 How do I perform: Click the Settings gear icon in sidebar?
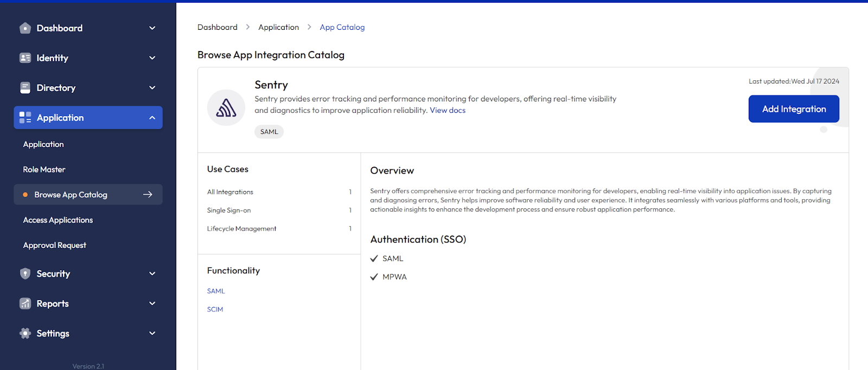(x=25, y=334)
